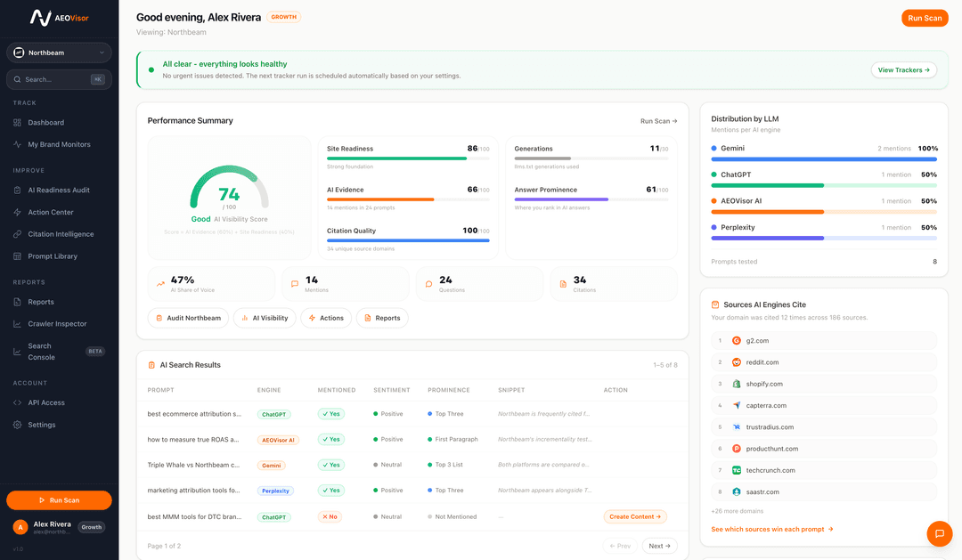Click Run Scan in the top right header
This screenshot has width=962, height=560.
tap(925, 19)
